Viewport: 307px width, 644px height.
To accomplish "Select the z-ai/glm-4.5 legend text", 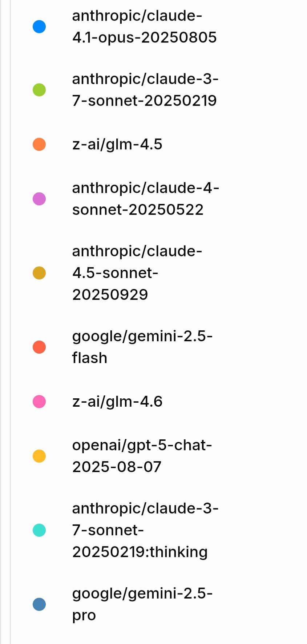I will point(117,144).
